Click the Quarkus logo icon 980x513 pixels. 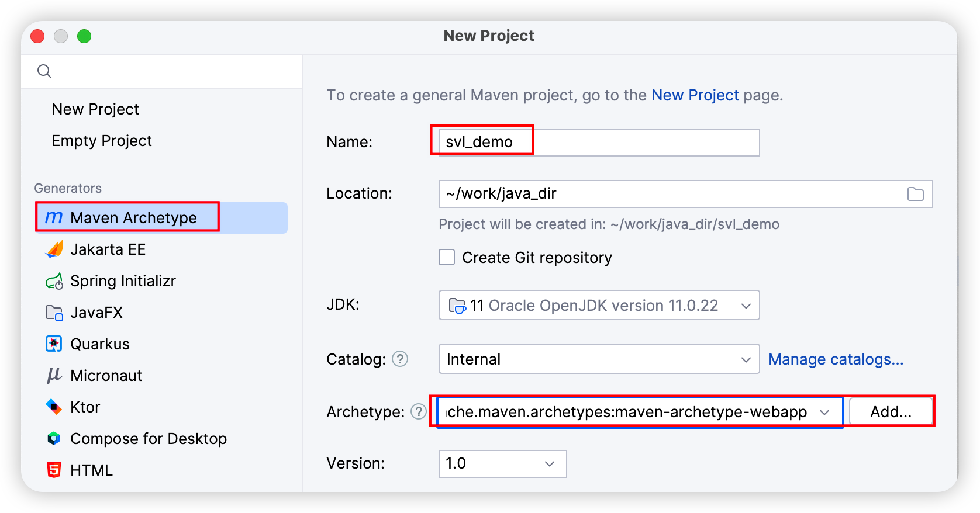tap(54, 344)
